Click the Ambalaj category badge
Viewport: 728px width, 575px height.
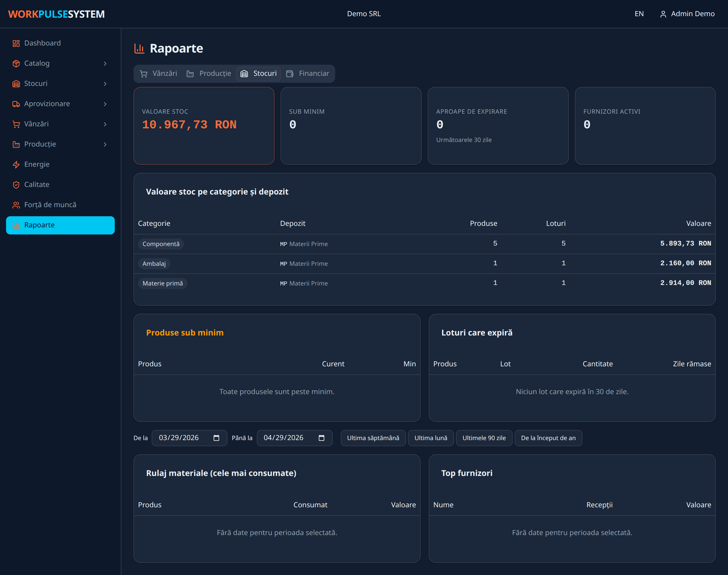pos(154,264)
